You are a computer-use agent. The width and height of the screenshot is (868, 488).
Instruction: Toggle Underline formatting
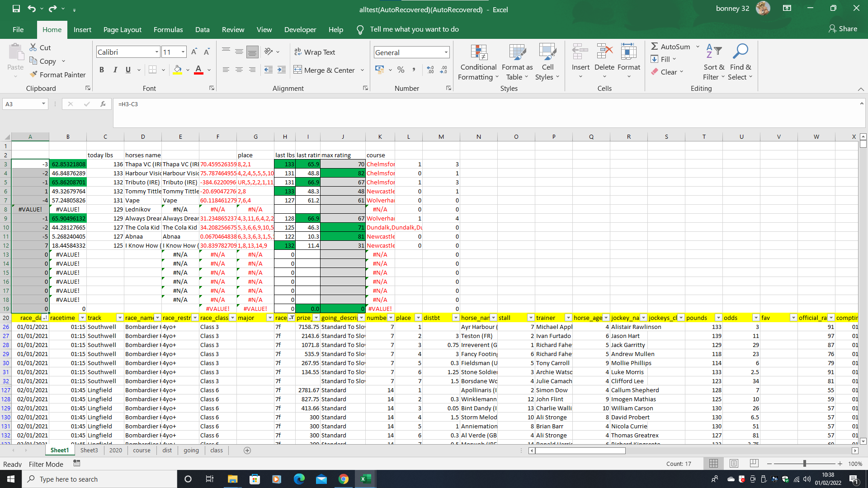coord(128,70)
